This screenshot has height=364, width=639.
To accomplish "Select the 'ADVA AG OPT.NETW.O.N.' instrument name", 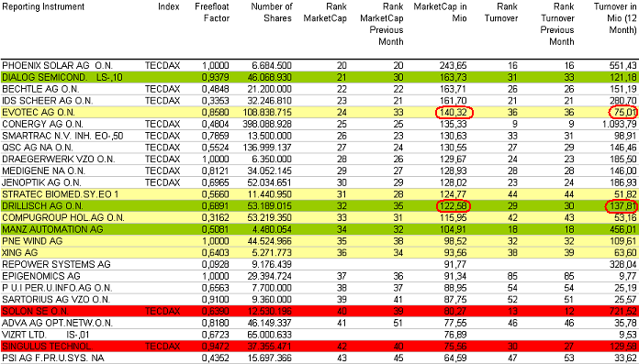I will pos(58,323).
